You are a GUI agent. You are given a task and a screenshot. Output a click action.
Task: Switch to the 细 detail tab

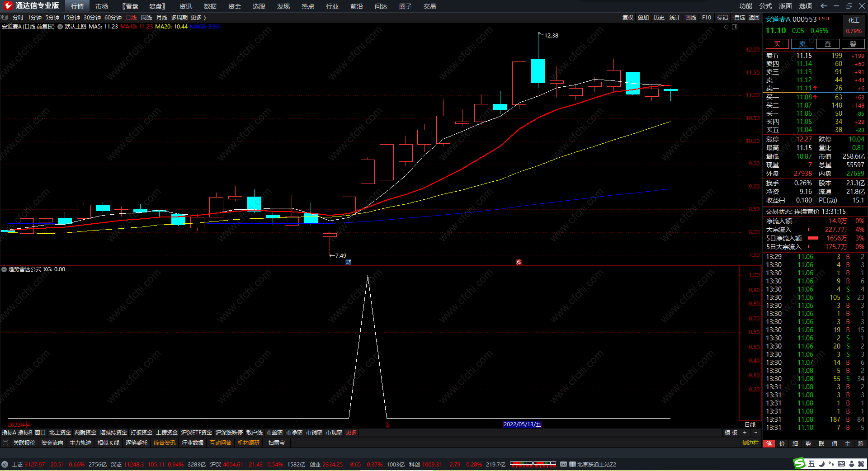(x=795, y=443)
